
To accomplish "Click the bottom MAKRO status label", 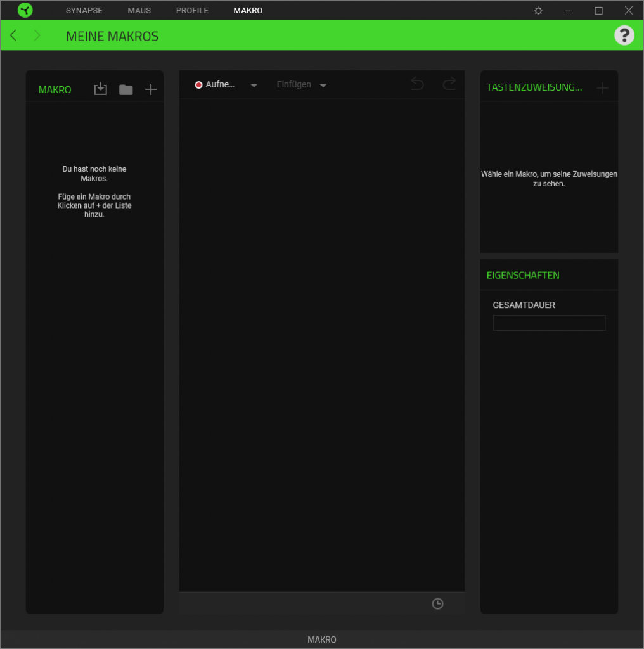I will pos(321,639).
